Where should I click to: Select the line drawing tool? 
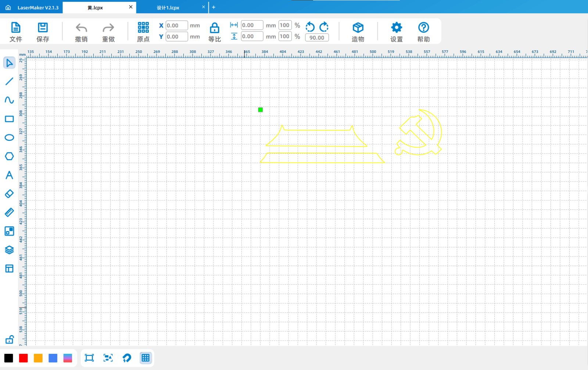pos(9,81)
